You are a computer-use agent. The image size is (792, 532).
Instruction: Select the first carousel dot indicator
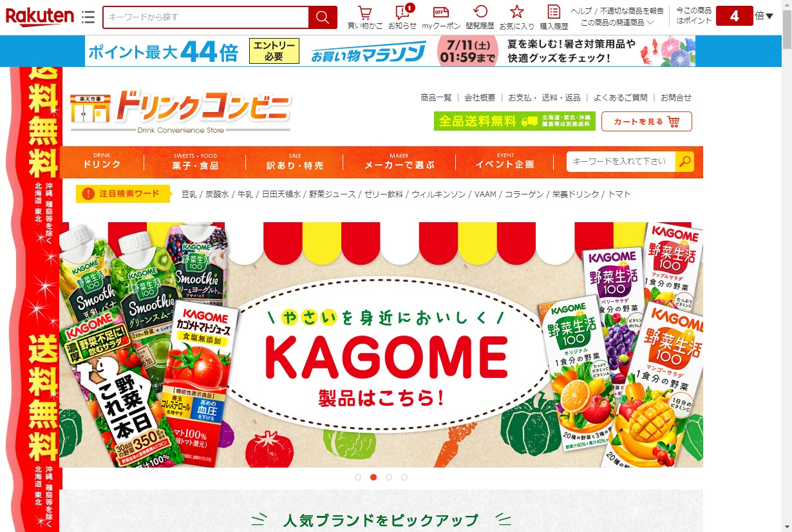tap(358, 477)
